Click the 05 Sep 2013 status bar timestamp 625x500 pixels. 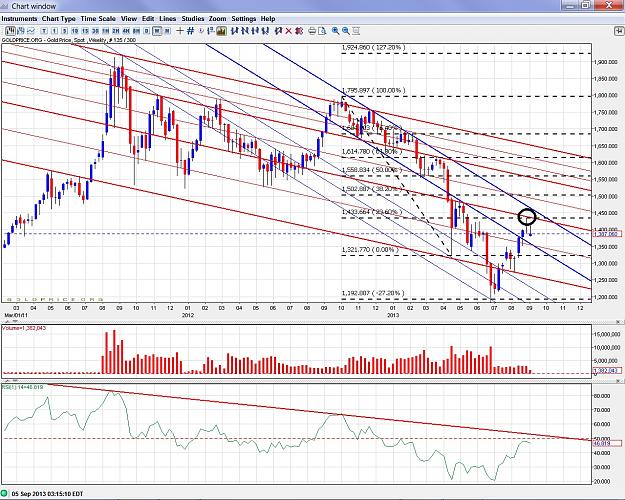tap(47, 494)
